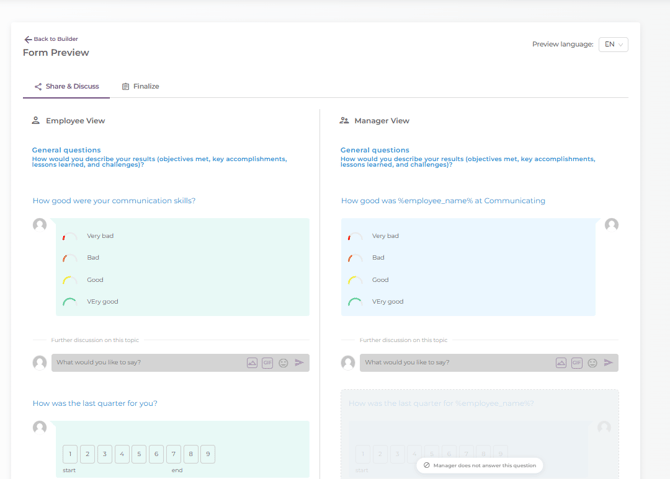Open the Preview language EN dropdown

click(x=613, y=44)
